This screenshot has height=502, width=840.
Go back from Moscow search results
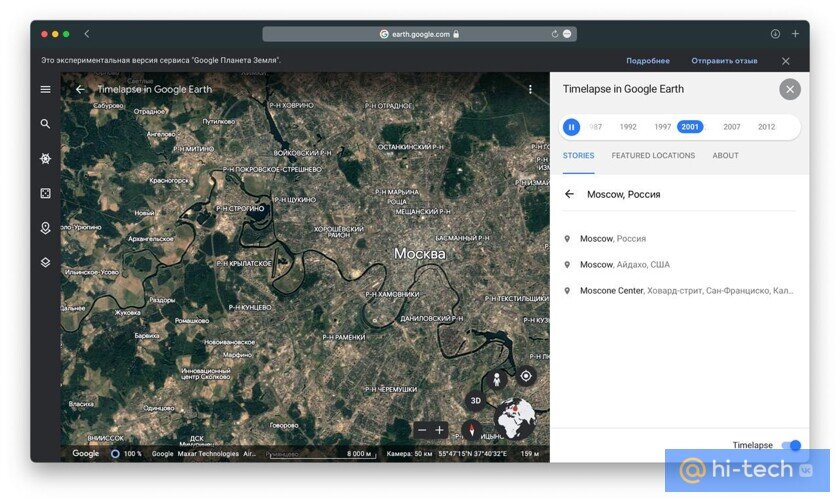[x=569, y=194]
